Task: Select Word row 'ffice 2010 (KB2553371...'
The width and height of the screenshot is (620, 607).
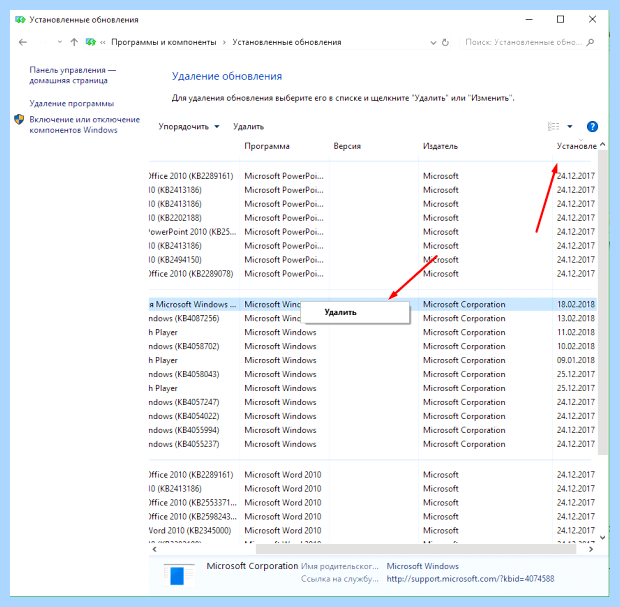Action: pos(372,503)
